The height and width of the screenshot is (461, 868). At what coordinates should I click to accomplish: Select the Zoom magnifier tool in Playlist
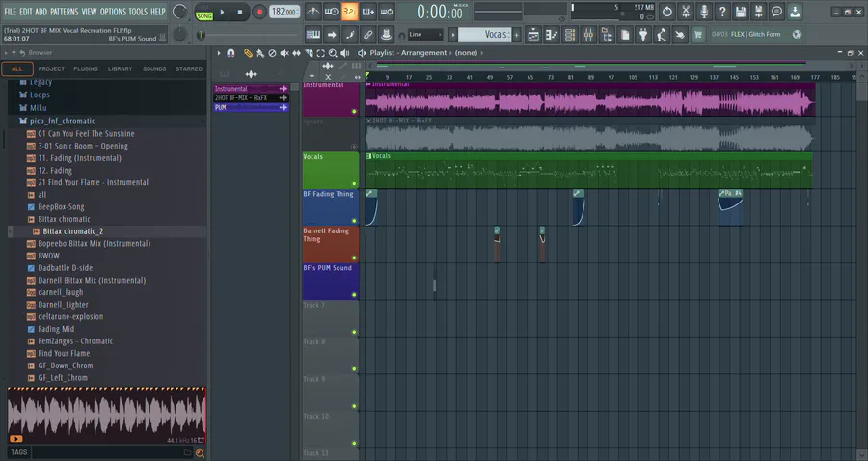(x=333, y=53)
